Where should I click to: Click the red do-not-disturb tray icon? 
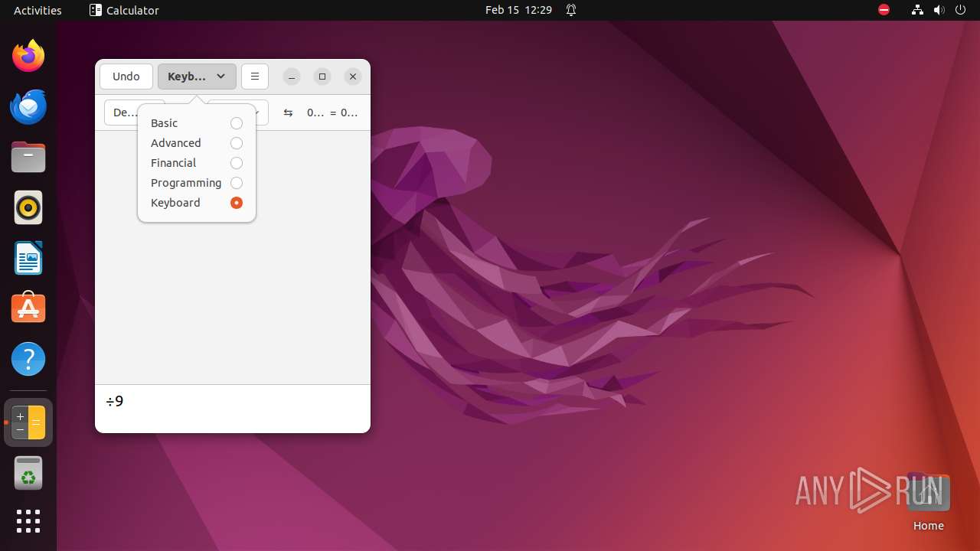click(x=884, y=10)
